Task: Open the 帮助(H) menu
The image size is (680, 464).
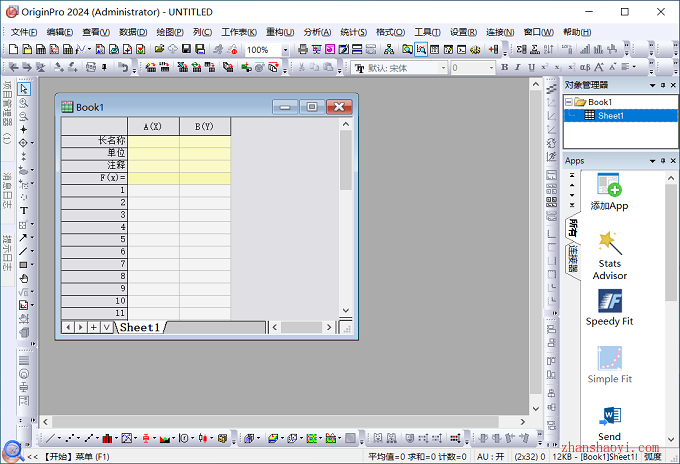Action: [x=577, y=32]
